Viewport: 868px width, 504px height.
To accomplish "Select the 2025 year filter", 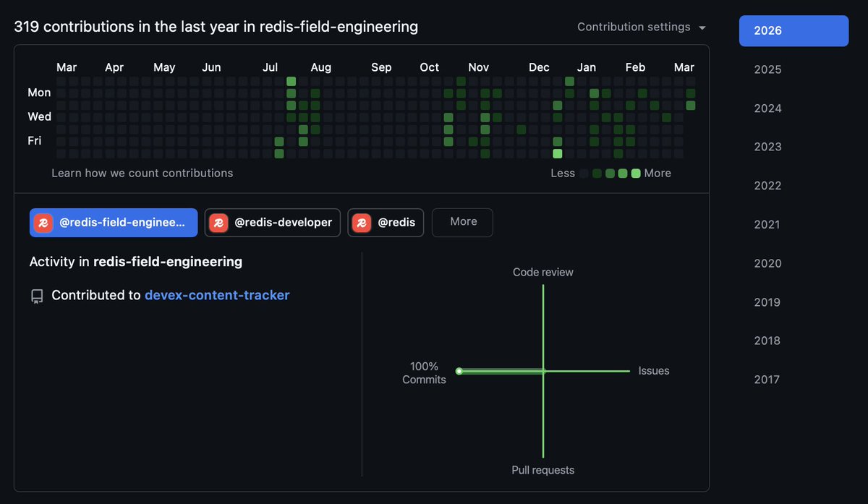I will click(767, 69).
